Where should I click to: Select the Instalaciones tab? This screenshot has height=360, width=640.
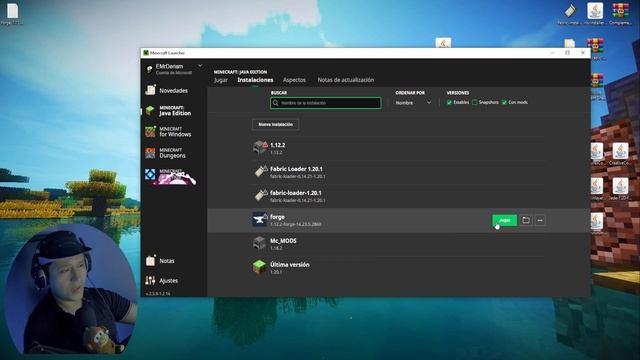(256, 80)
